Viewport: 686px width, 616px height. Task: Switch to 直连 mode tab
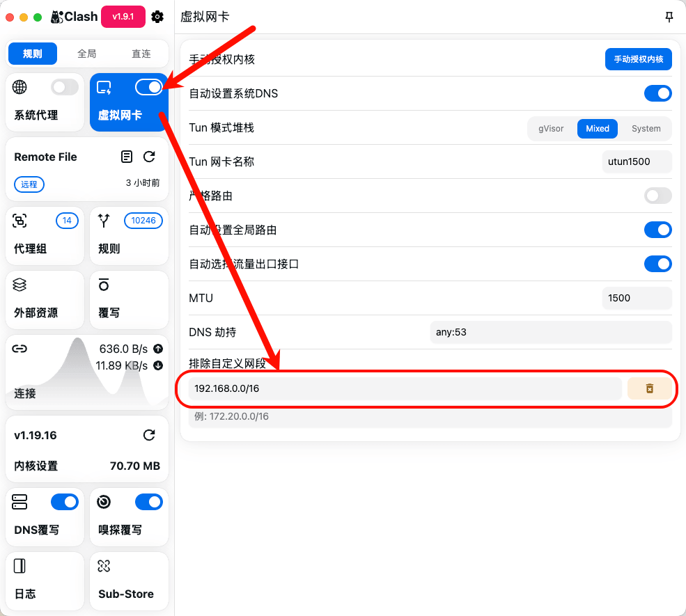(141, 54)
